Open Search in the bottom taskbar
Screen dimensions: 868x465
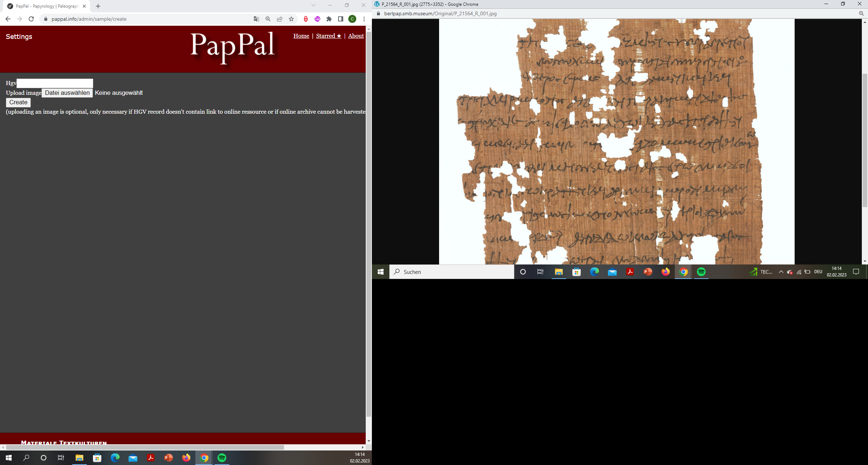pos(26,458)
